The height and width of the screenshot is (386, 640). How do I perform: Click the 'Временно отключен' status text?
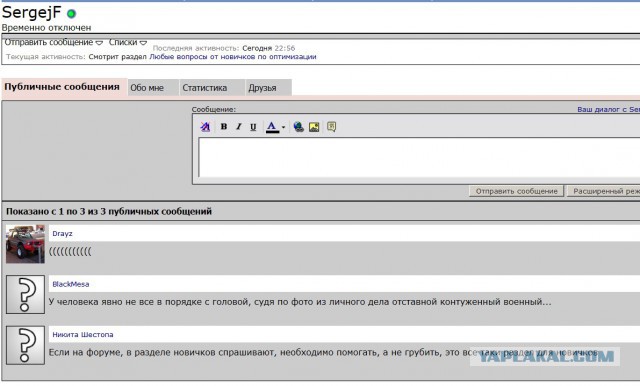[x=47, y=28]
